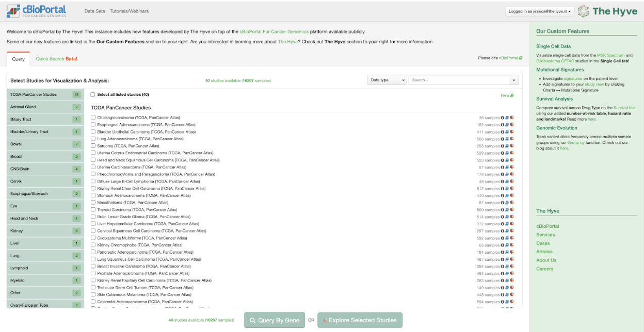Open publication book icon for Bladder Urothelial Carcinoma
This screenshot has height=332, width=644.
pos(507,132)
